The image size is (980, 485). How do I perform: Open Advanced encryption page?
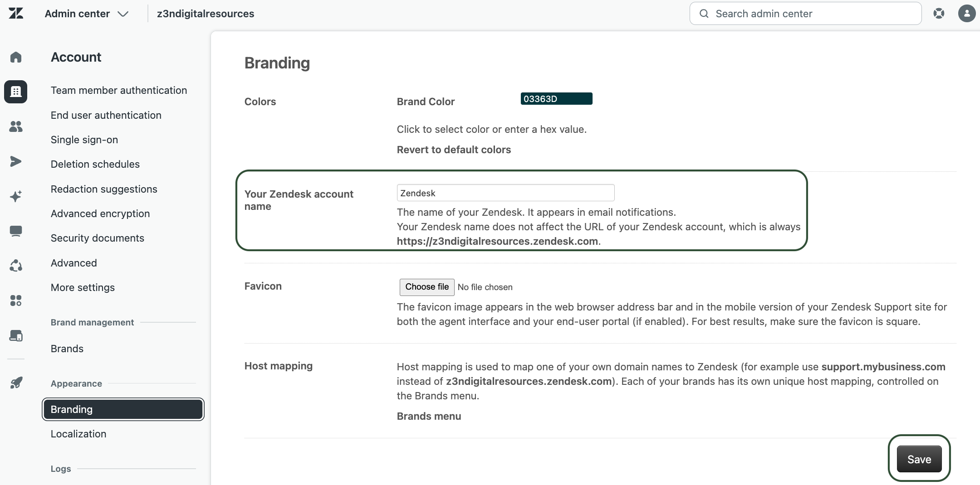[x=100, y=213]
